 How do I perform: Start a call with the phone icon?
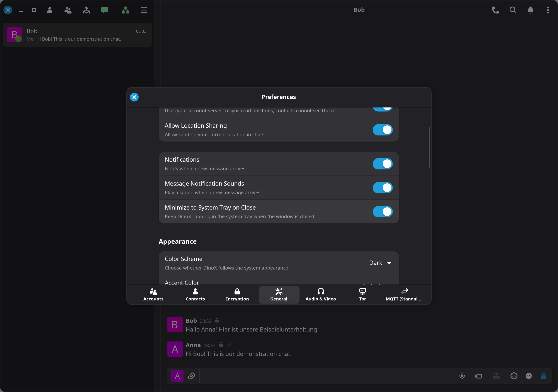495,10
